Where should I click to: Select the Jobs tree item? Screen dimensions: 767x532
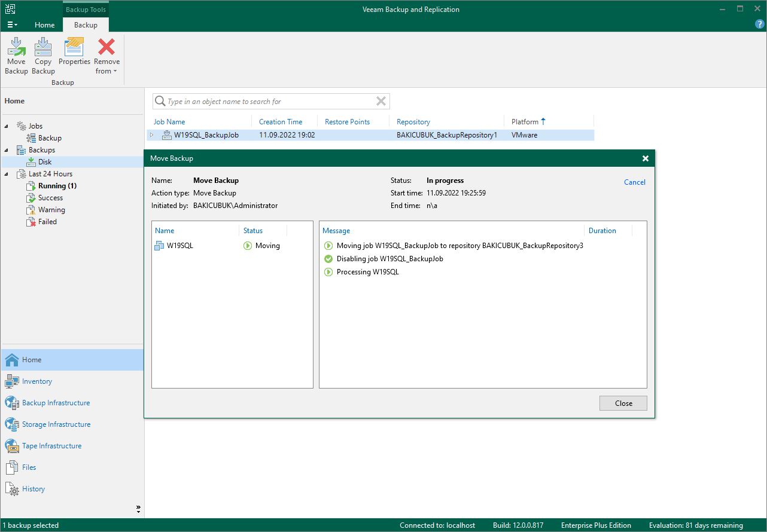pos(35,126)
